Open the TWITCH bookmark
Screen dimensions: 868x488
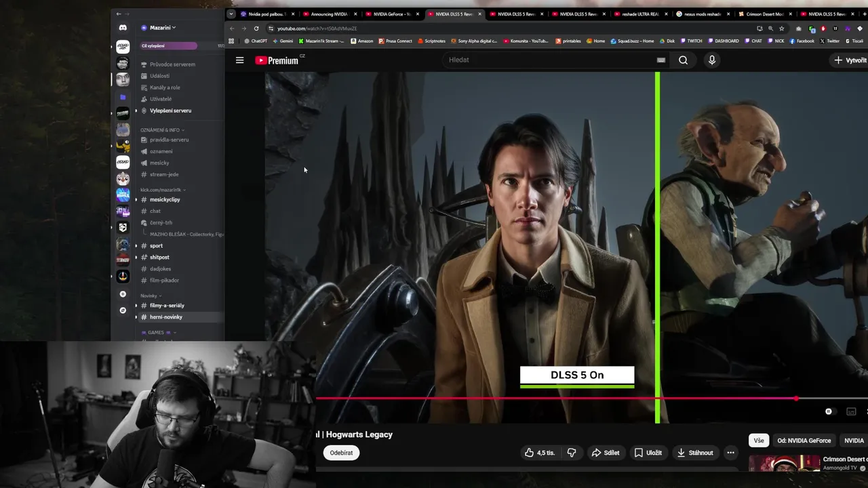click(691, 41)
